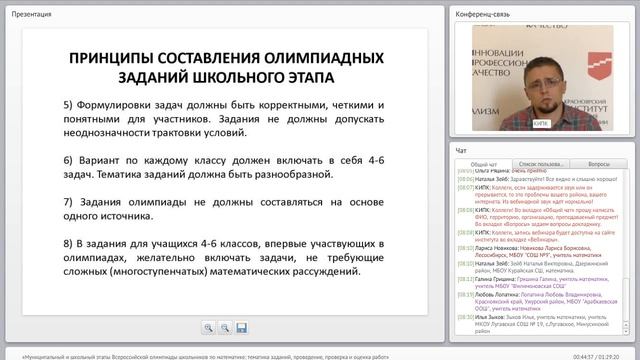Open the «Вопросы» tab
The height and width of the screenshot is (360, 640).
coord(599,164)
